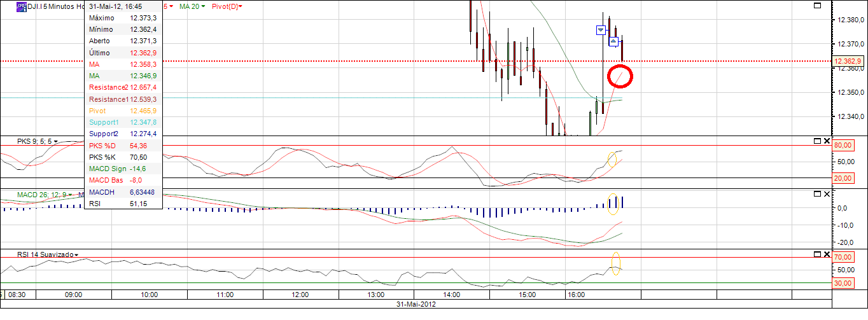868x320 pixels.
Task: Click the MACDH 6,63448 row
Action: (123, 191)
